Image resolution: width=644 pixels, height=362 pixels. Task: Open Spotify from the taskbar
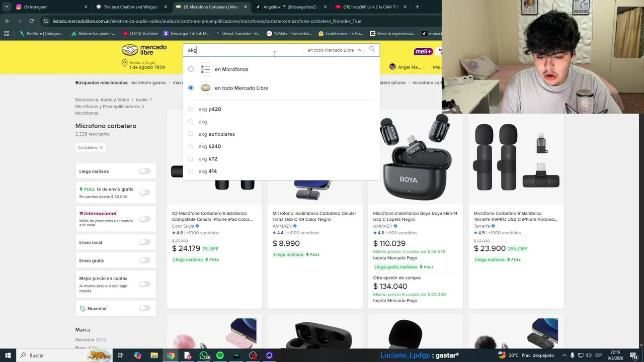(220, 355)
